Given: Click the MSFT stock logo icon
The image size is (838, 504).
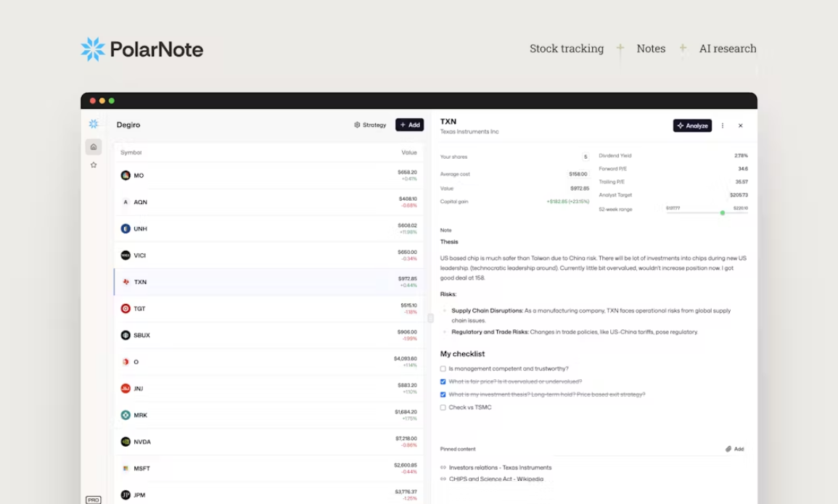Looking at the screenshot, I should point(126,468).
